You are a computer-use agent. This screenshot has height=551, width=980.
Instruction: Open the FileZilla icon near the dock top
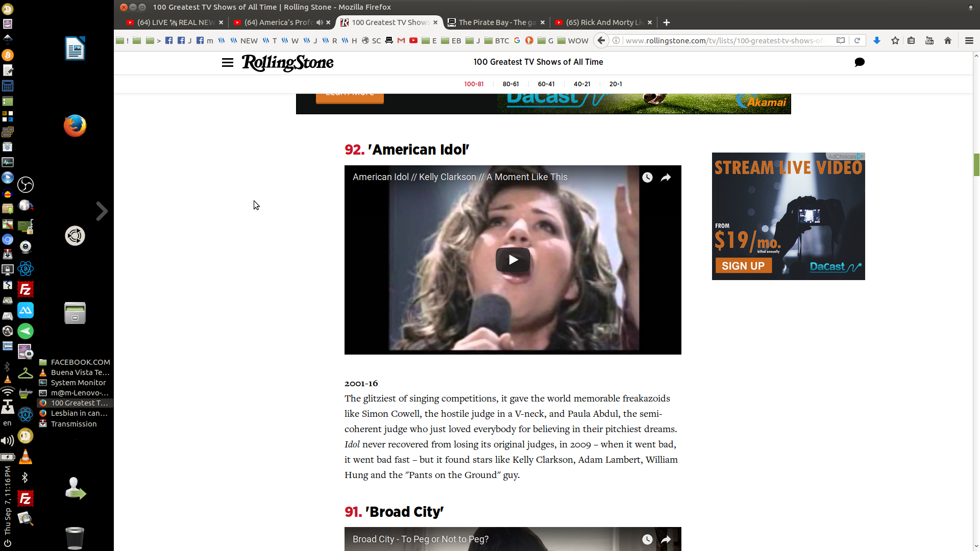[x=25, y=290]
